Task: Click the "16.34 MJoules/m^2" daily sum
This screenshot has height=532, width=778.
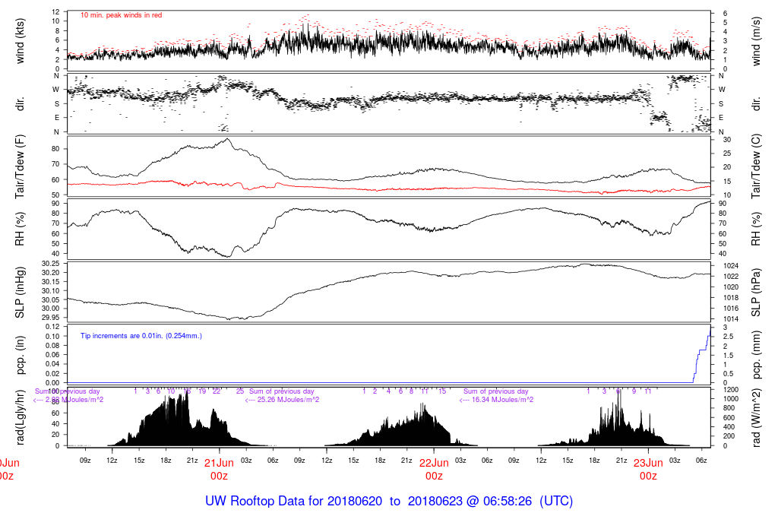Action: pyautogui.click(x=504, y=400)
